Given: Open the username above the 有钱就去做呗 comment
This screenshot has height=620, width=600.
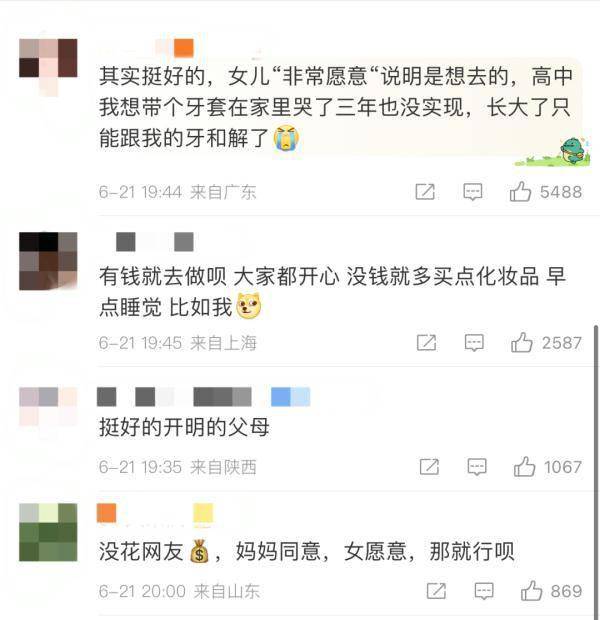Looking at the screenshot, I should (155, 242).
